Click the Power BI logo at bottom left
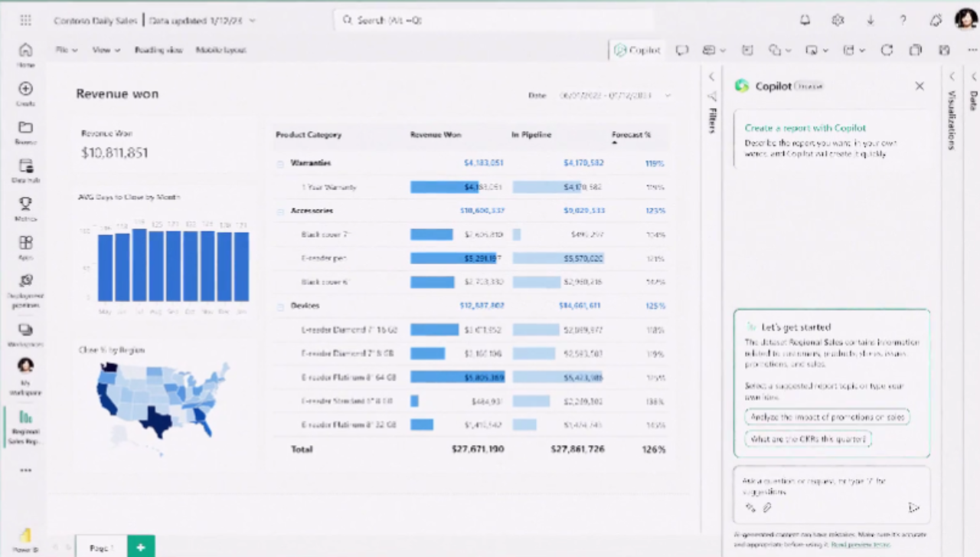This screenshot has height=557, width=980. (25, 538)
